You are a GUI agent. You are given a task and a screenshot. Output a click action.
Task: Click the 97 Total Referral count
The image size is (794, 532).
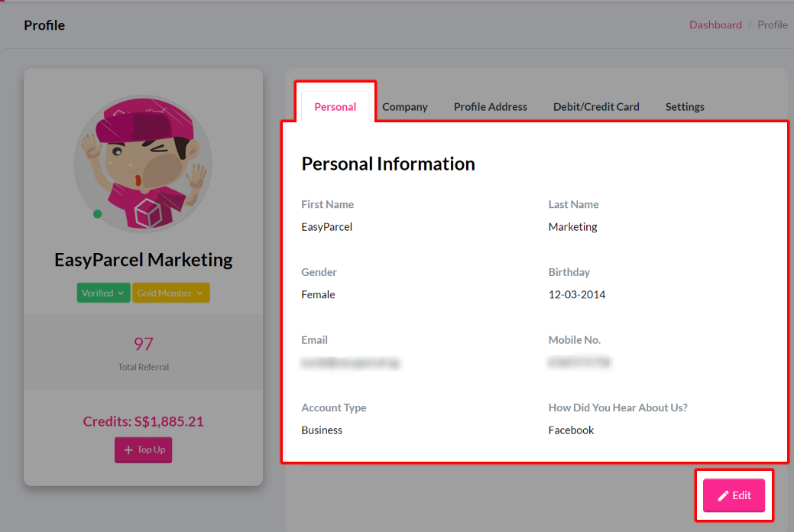point(144,344)
